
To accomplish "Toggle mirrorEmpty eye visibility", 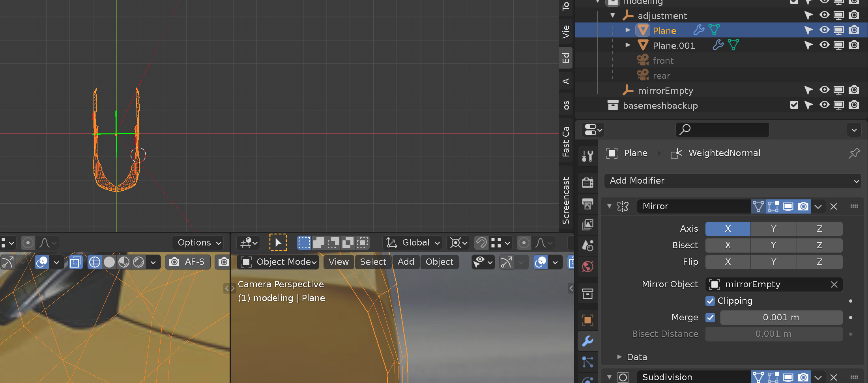I will (824, 90).
